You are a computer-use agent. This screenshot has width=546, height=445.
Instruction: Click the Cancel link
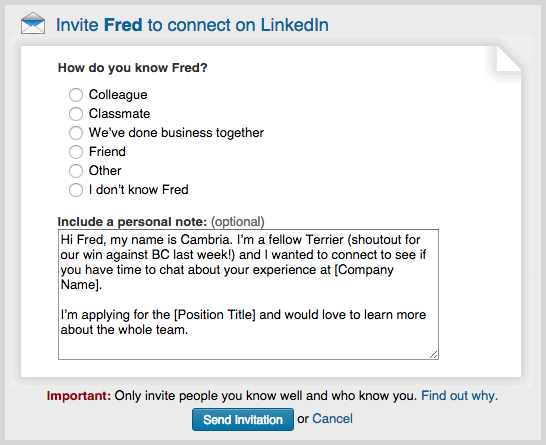[332, 419]
